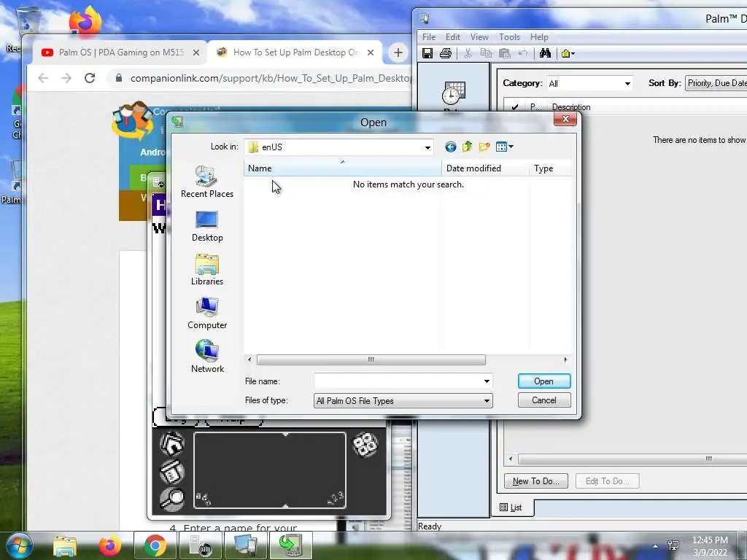Click the Description column header
This screenshot has height=560, width=747.
[571, 106]
